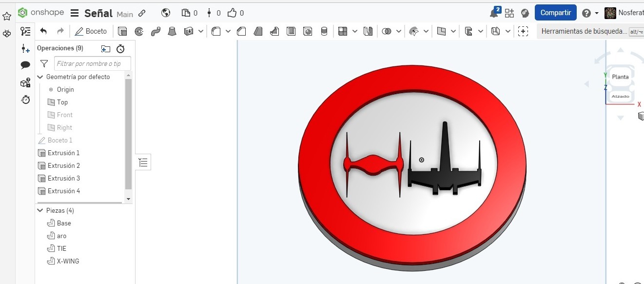Select the Mirror tool

coord(368,31)
